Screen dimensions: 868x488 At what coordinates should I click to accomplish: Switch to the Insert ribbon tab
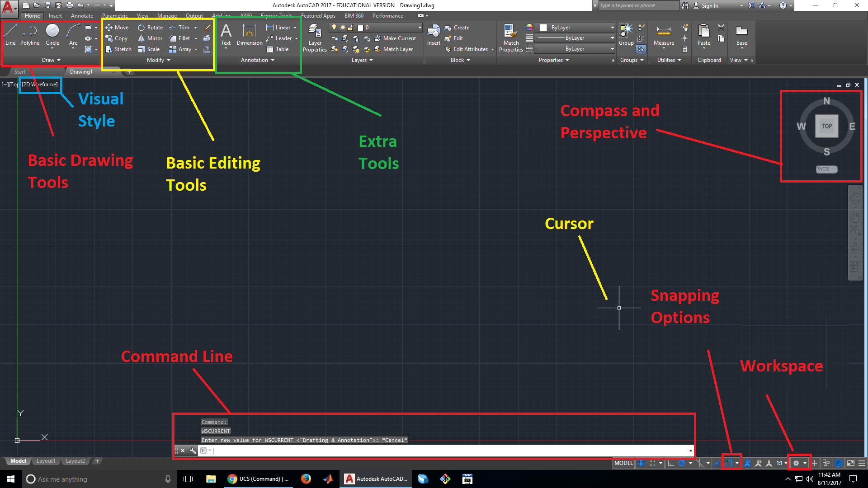click(x=54, y=15)
